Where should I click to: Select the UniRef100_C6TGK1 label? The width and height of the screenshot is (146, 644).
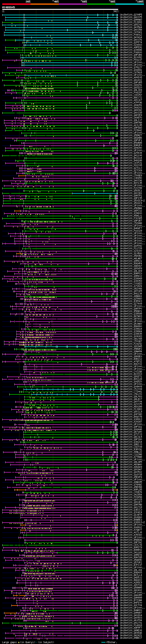[x=131, y=32]
